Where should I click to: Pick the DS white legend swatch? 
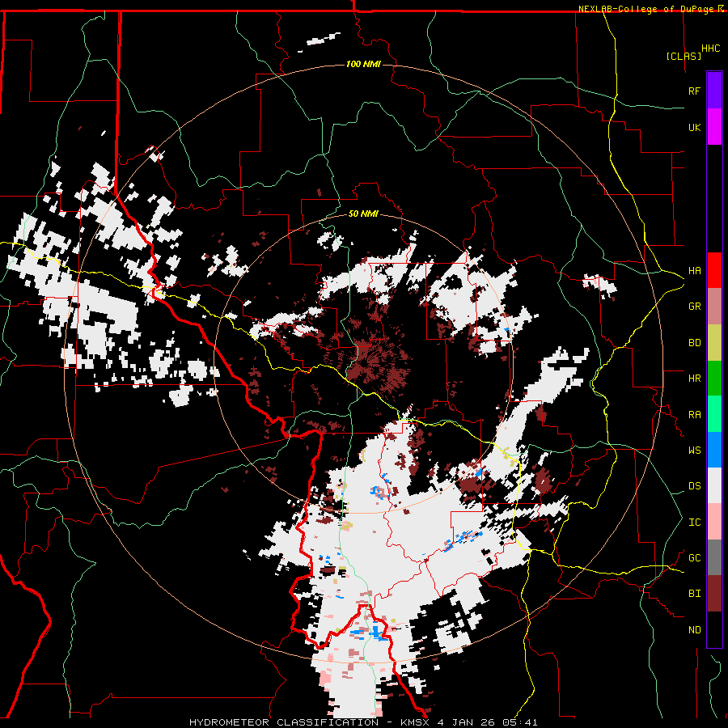(714, 485)
